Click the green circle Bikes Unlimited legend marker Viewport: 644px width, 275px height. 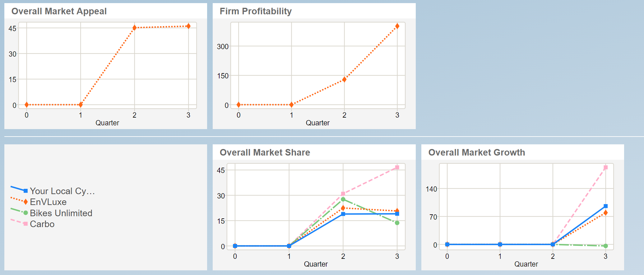25,213
